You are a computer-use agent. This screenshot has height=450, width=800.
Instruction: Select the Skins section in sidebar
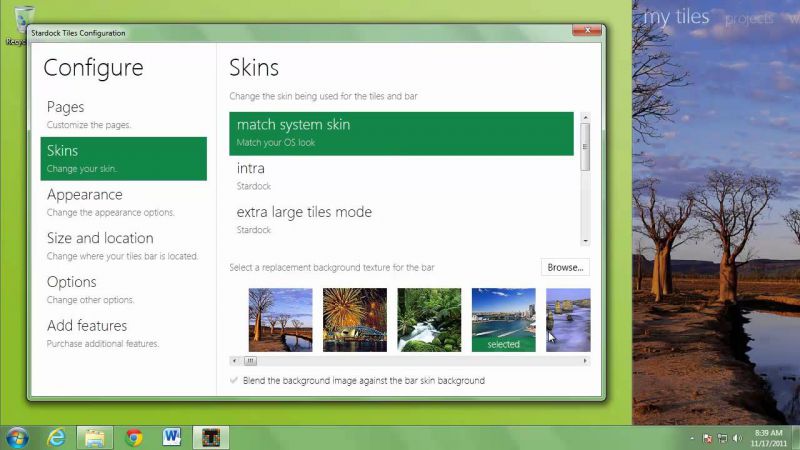[x=123, y=159]
